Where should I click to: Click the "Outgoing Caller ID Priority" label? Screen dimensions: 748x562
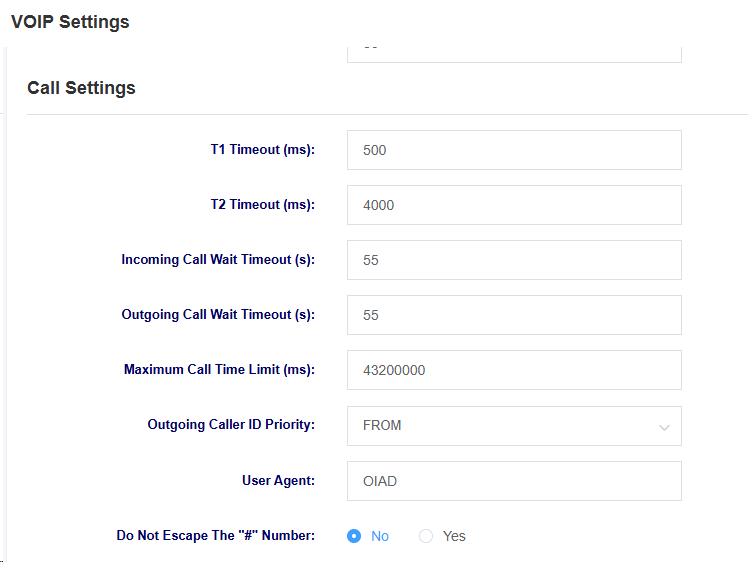[x=231, y=425]
